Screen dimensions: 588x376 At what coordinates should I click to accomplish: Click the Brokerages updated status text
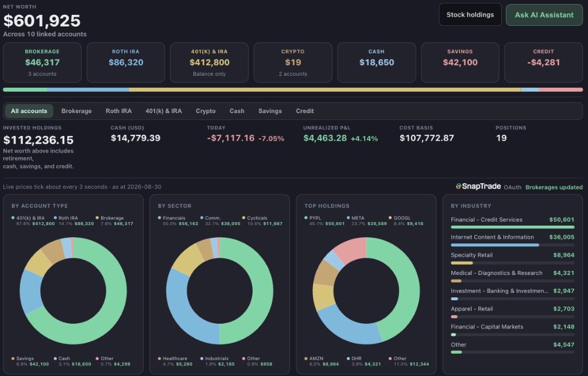pos(554,187)
